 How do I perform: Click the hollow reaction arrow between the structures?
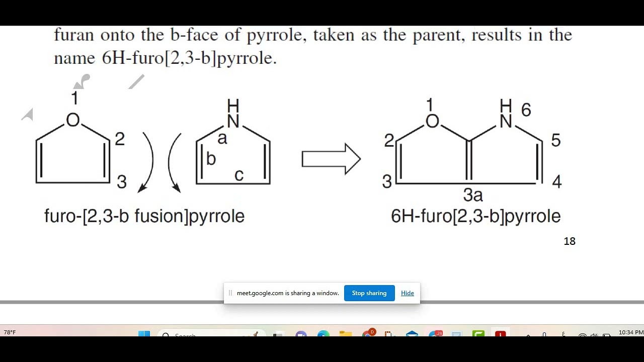tap(331, 159)
